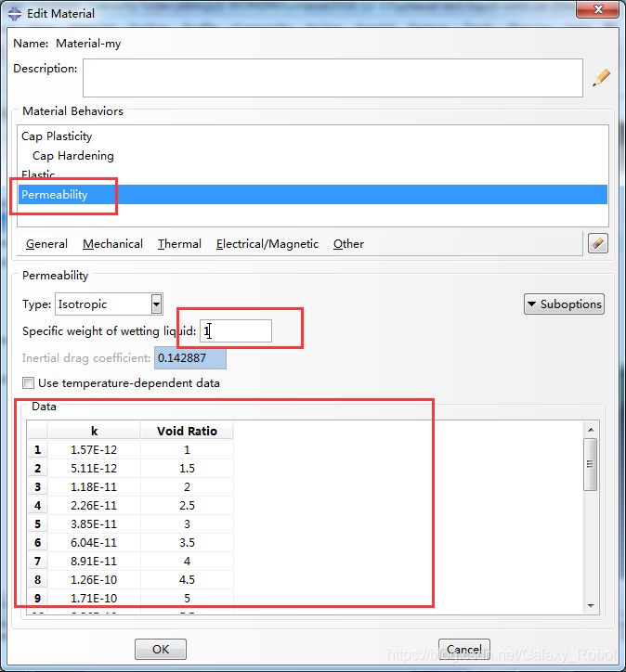626x672 pixels.
Task: Click the Abaqus icon in title bar
Action: point(15,13)
